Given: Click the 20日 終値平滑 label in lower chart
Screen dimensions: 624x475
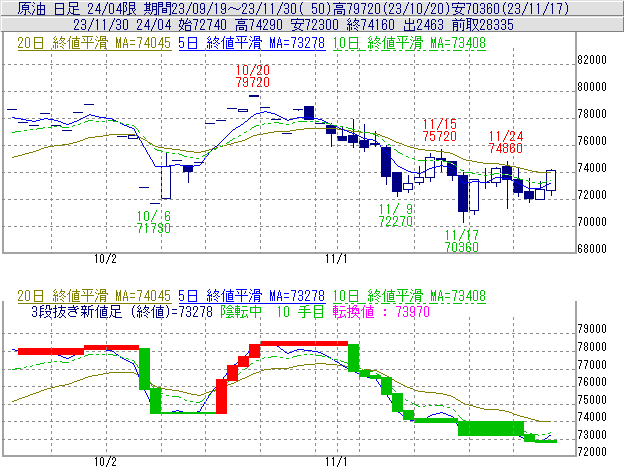Looking at the screenshot, I should [x=94, y=296].
